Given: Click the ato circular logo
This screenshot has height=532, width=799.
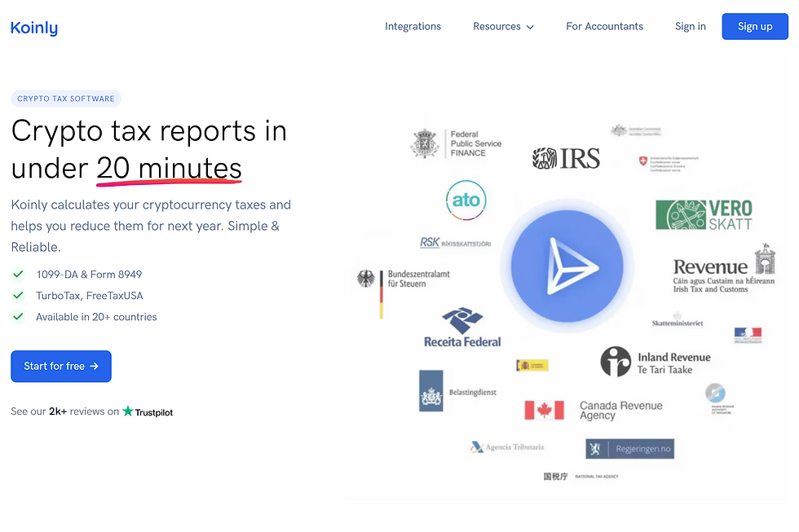Looking at the screenshot, I should coord(466,200).
